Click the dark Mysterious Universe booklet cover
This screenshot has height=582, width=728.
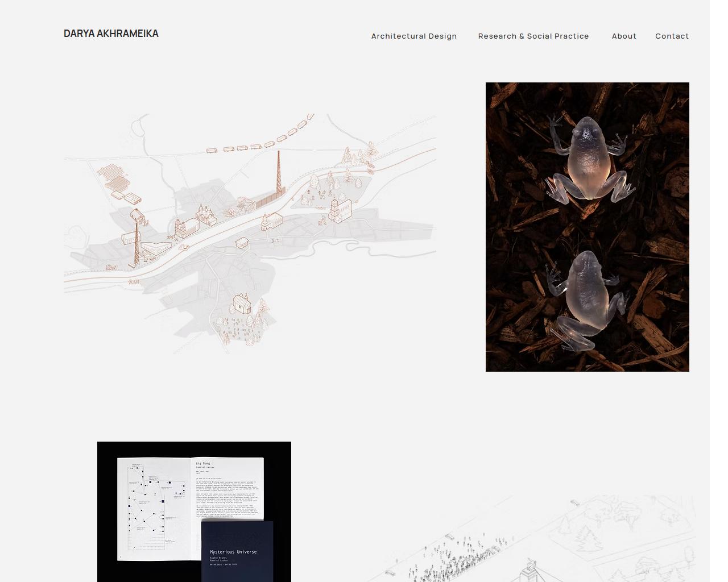point(237,550)
